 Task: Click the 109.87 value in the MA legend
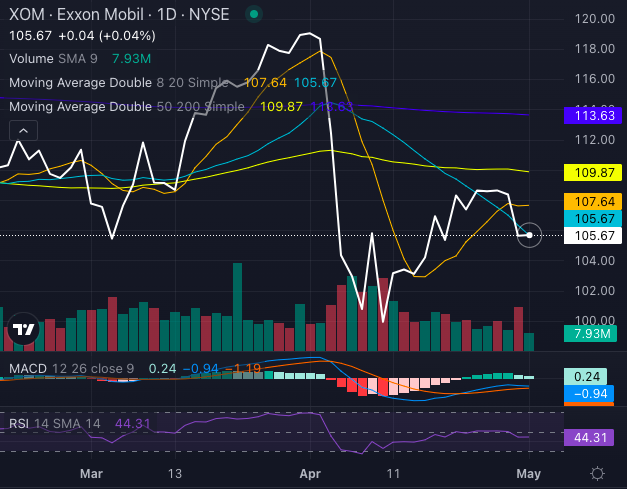[281, 107]
